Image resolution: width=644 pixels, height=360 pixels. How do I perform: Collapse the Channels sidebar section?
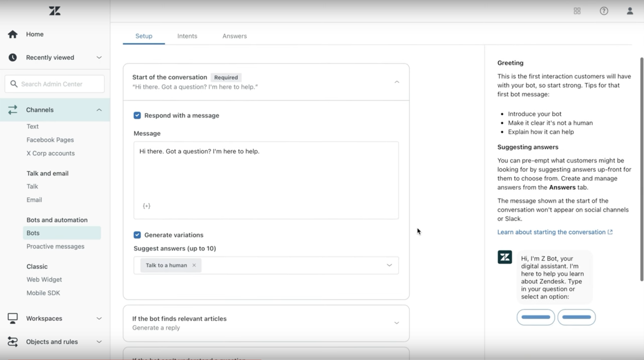[x=99, y=110]
